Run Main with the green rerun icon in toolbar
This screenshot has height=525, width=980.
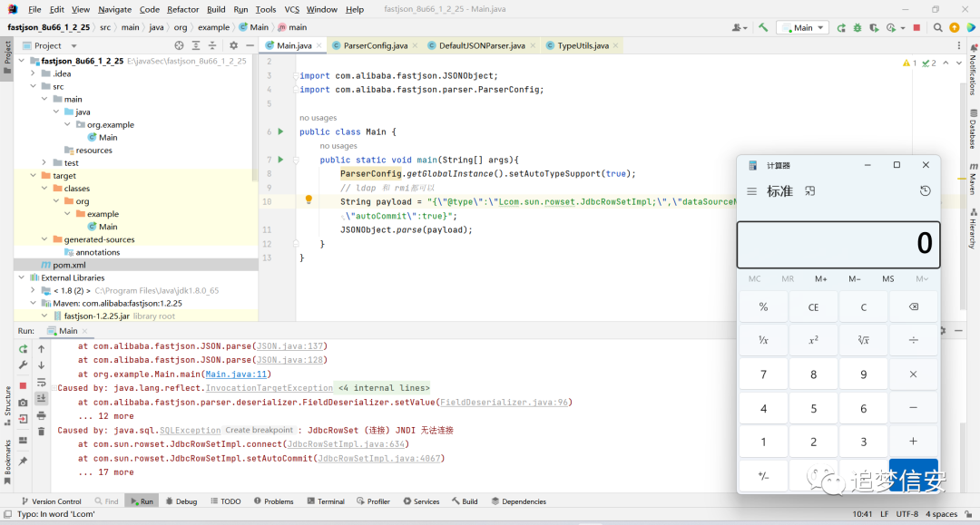click(841, 27)
